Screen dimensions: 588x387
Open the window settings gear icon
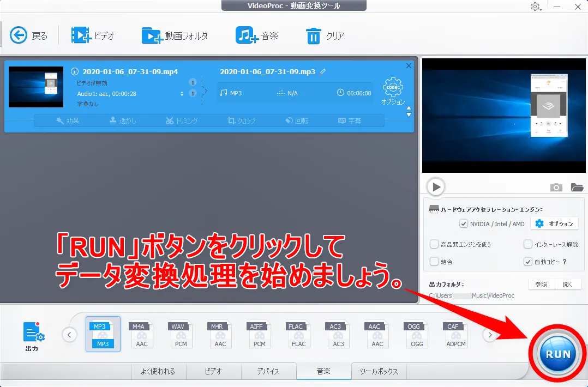(x=536, y=7)
